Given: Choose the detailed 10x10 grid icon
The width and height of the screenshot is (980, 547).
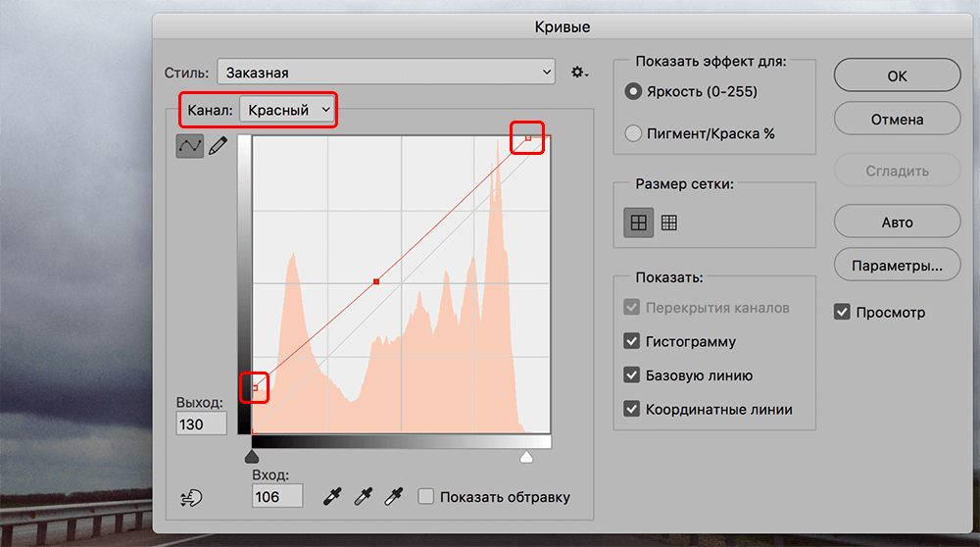Looking at the screenshot, I should pyautogui.click(x=669, y=223).
